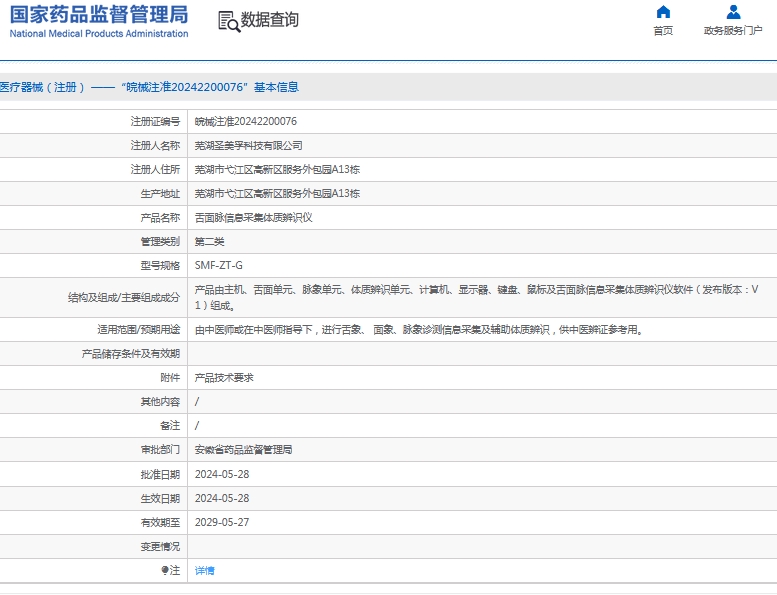777x595 pixels.
Task: Click the 首页 home icon
Action: tap(663, 11)
